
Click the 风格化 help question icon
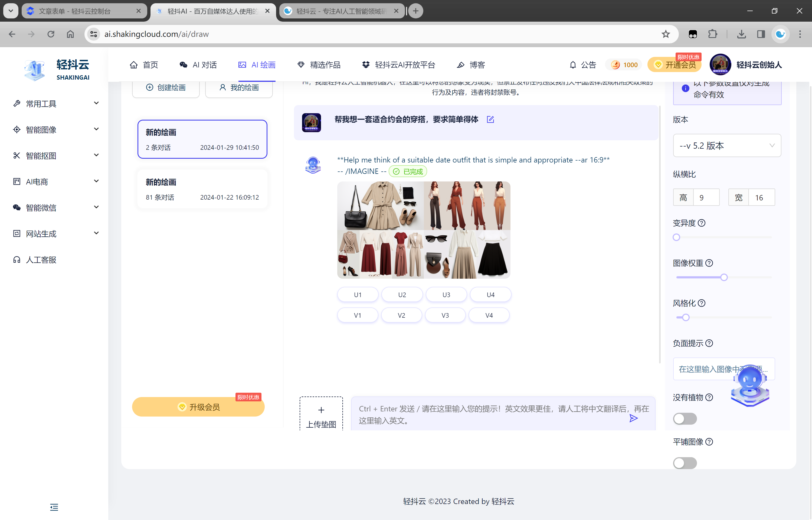(701, 303)
